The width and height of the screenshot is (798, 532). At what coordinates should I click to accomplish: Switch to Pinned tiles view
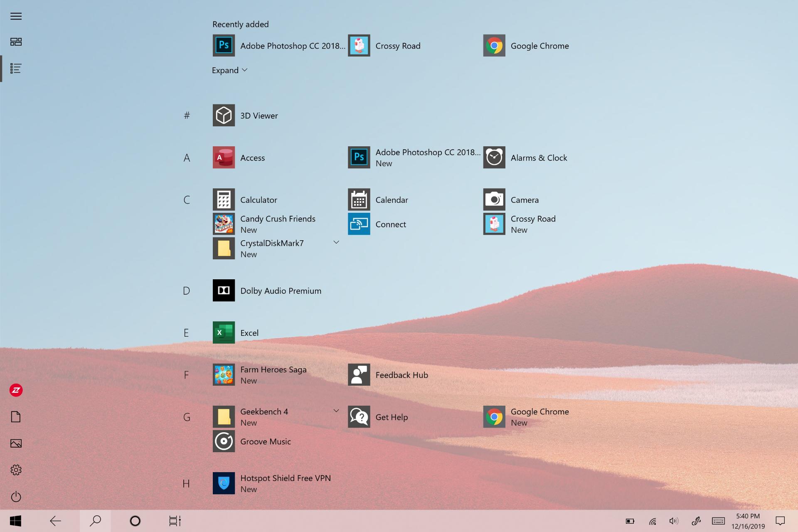pyautogui.click(x=16, y=42)
